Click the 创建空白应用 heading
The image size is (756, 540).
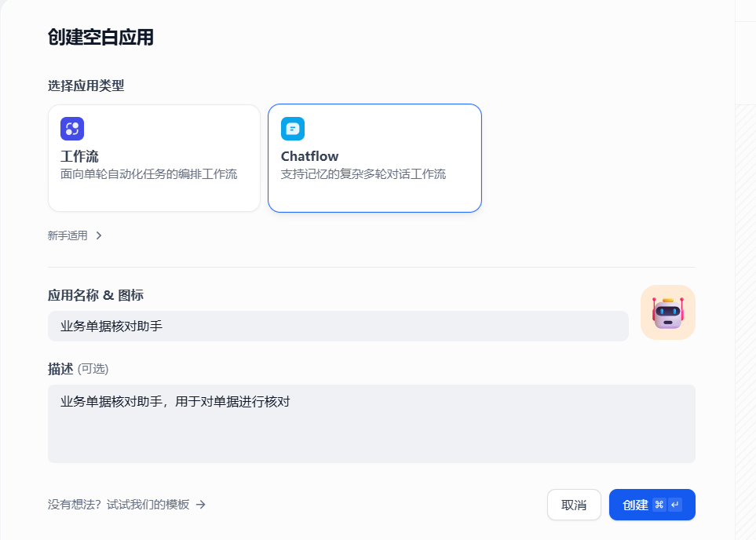[100, 37]
